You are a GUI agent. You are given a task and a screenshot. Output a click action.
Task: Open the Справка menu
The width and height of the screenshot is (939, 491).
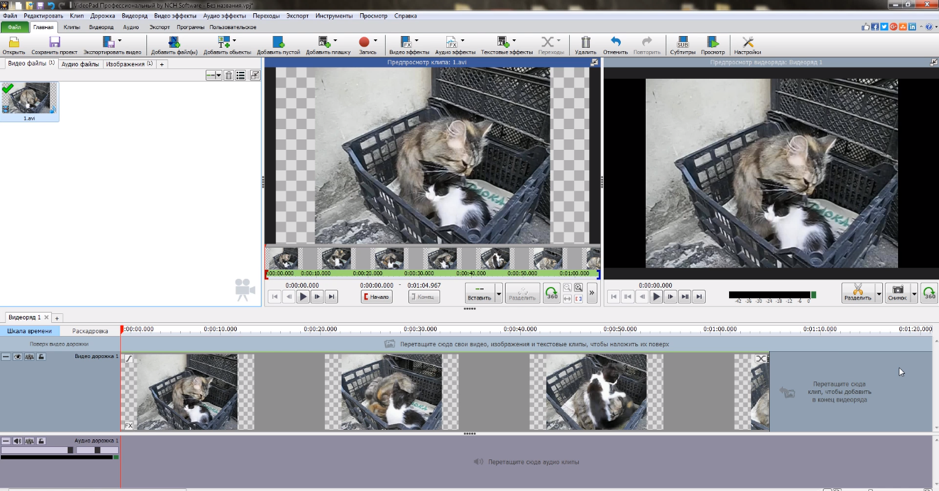[405, 16]
